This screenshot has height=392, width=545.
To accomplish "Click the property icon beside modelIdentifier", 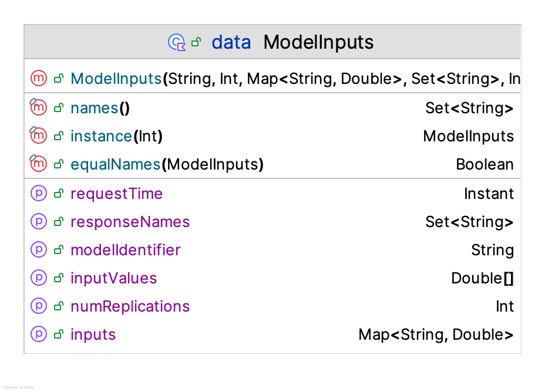I will click(39, 249).
